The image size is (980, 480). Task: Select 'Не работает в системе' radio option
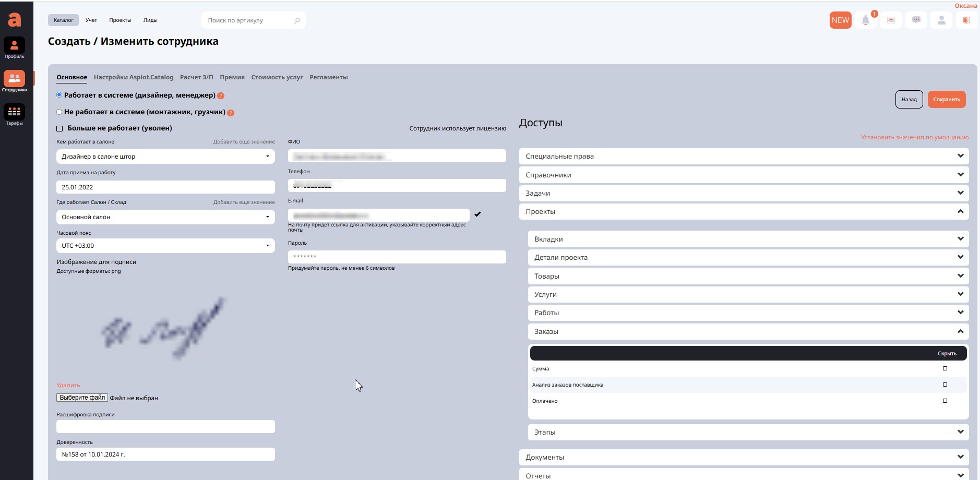point(59,112)
